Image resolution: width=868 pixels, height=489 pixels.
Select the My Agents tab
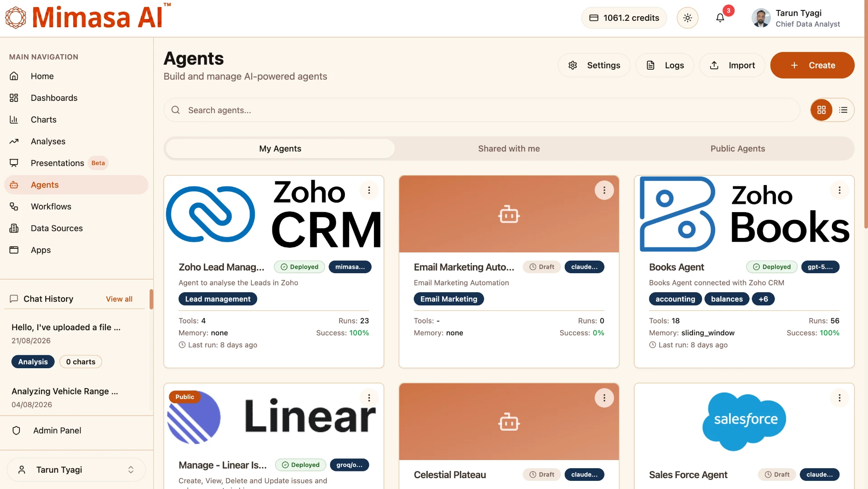(x=280, y=148)
